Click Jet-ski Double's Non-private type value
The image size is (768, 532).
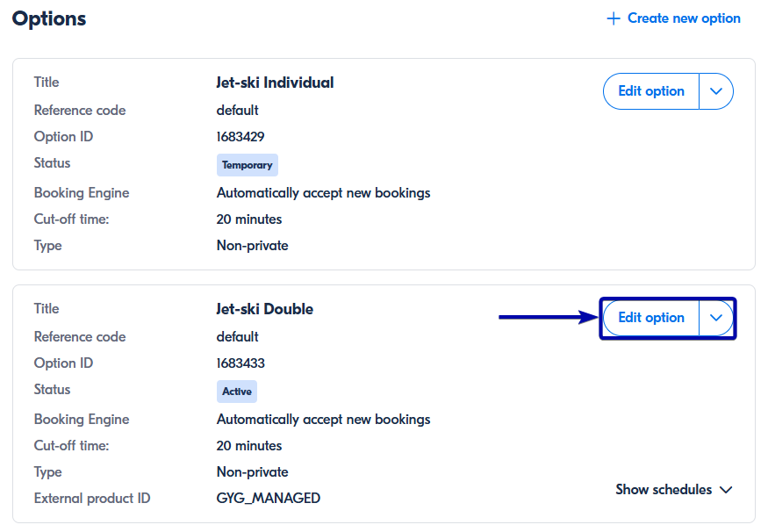(x=252, y=472)
